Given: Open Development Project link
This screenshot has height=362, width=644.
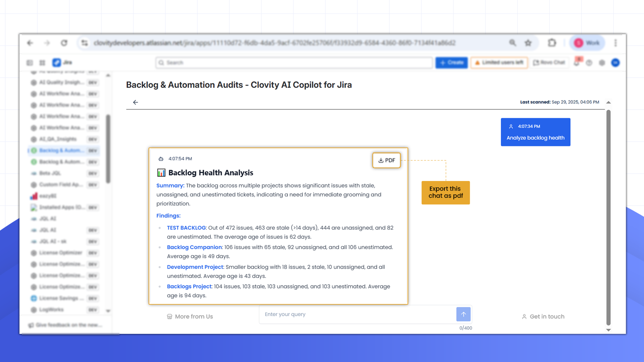Looking at the screenshot, I should [195, 267].
